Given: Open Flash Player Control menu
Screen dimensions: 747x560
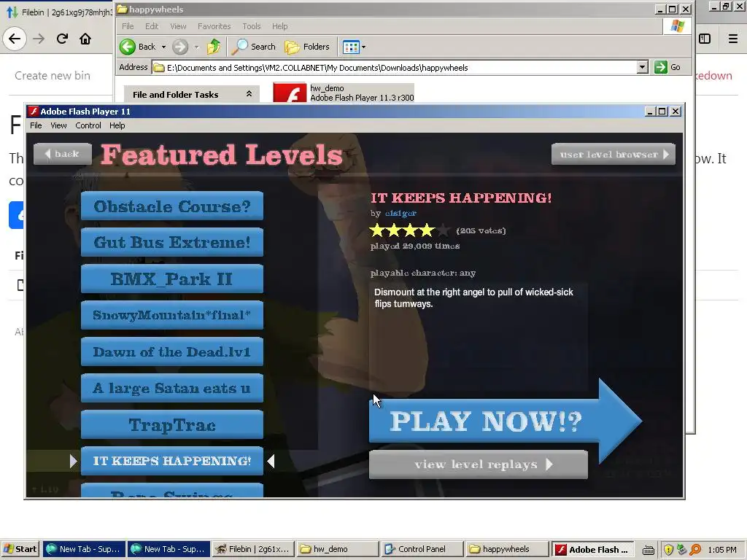Looking at the screenshot, I should (x=88, y=125).
